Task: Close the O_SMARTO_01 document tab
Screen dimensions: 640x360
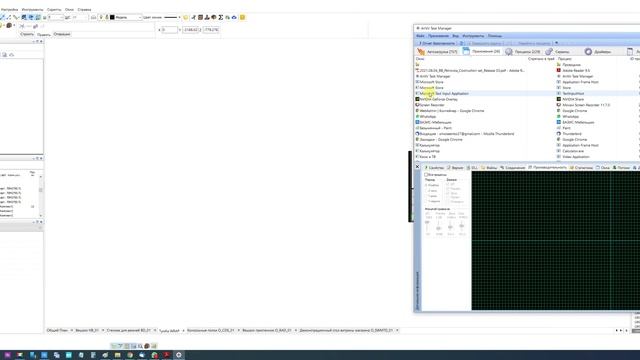Action: [397, 330]
